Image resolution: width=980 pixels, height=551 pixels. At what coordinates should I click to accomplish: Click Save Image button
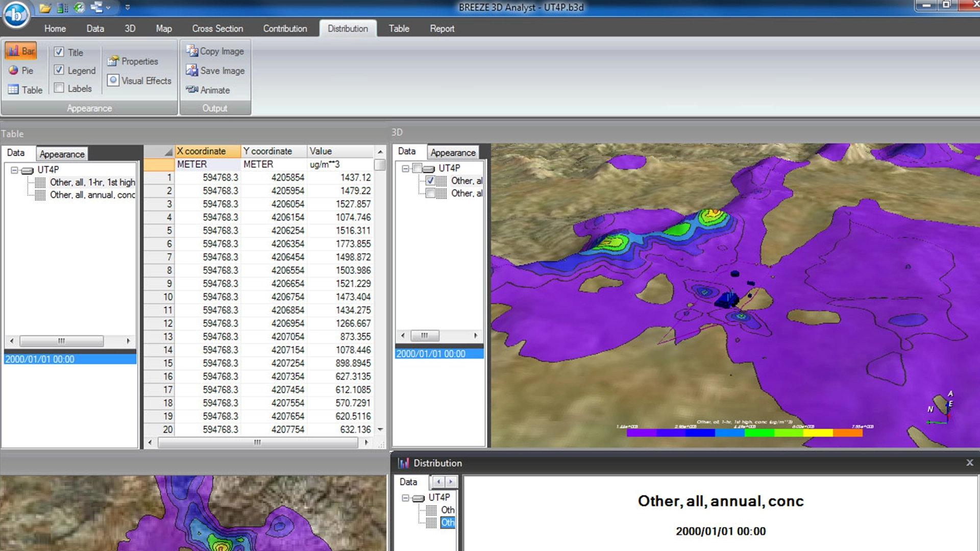tap(215, 70)
